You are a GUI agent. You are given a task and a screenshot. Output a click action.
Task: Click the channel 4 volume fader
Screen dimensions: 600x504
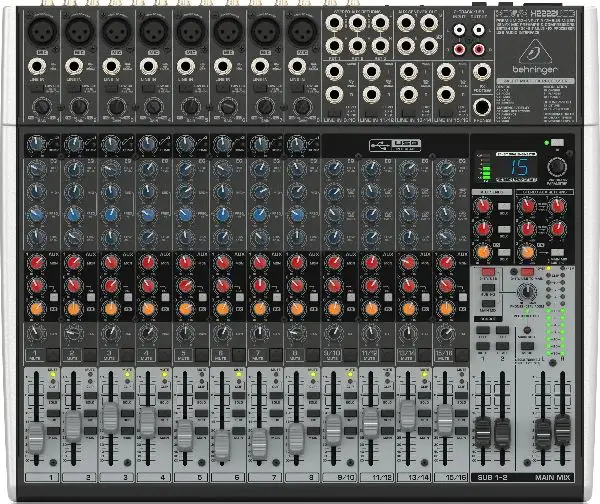pos(147,420)
